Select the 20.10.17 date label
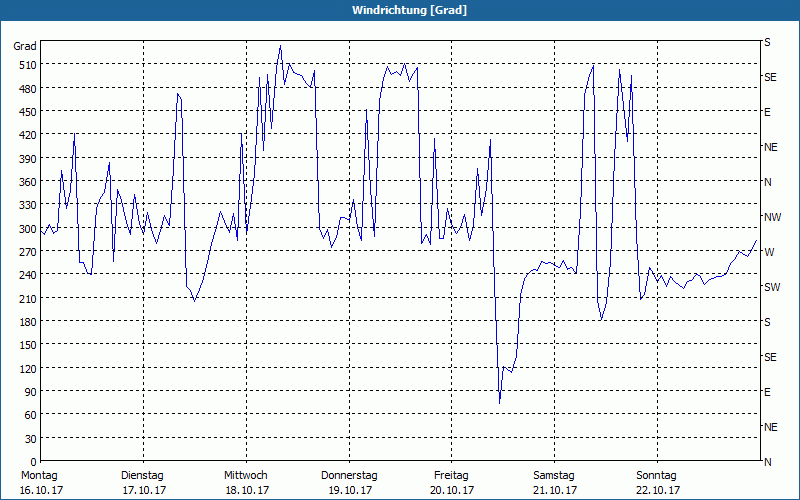The width and height of the screenshot is (800, 500). [x=453, y=490]
